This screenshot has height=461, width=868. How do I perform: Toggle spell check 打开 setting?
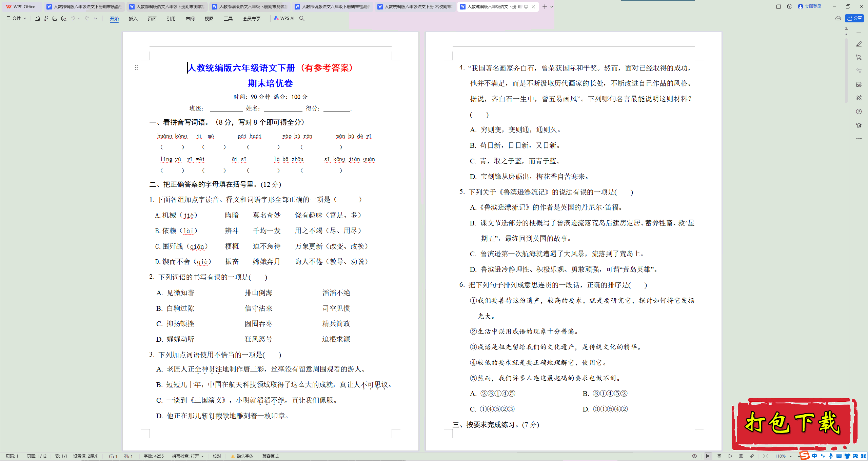click(188, 456)
